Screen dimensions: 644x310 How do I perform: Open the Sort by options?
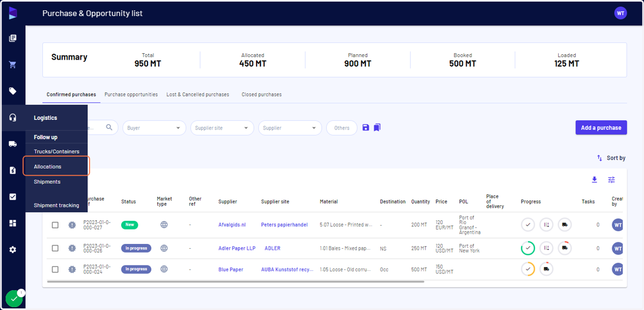point(611,158)
